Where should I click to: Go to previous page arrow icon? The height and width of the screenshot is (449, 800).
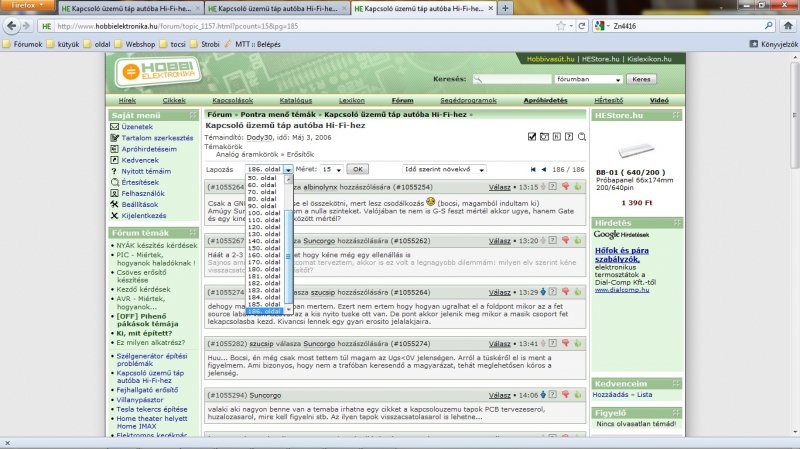[x=544, y=169]
